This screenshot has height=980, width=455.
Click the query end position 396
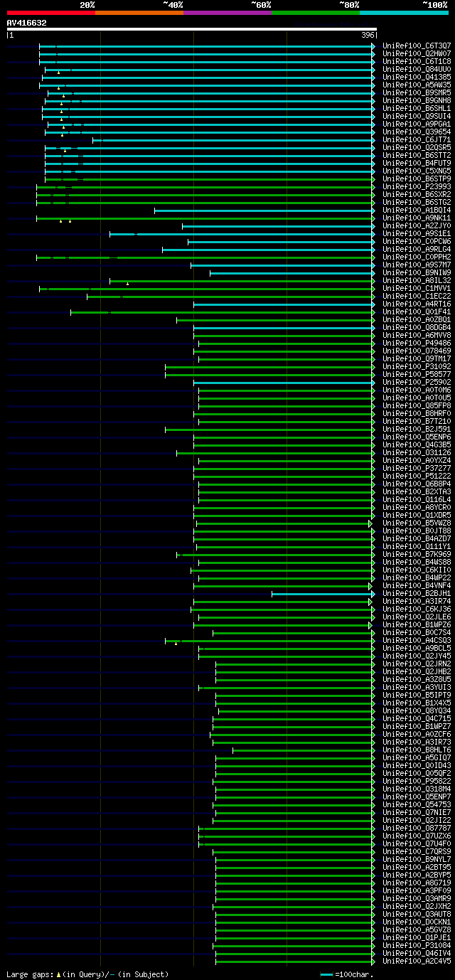pos(368,35)
